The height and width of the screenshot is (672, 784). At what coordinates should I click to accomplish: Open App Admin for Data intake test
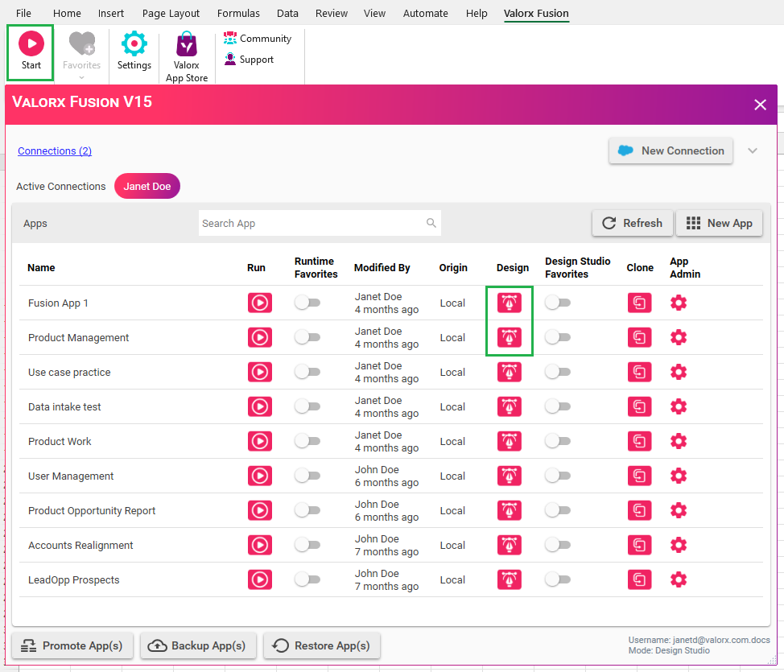point(679,406)
